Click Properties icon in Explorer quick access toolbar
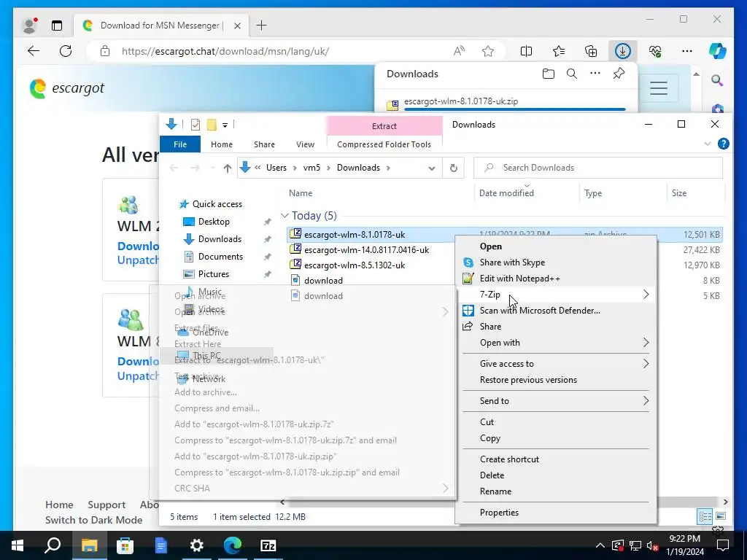This screenshot has width=747, height=560. (x=196, y=125)
